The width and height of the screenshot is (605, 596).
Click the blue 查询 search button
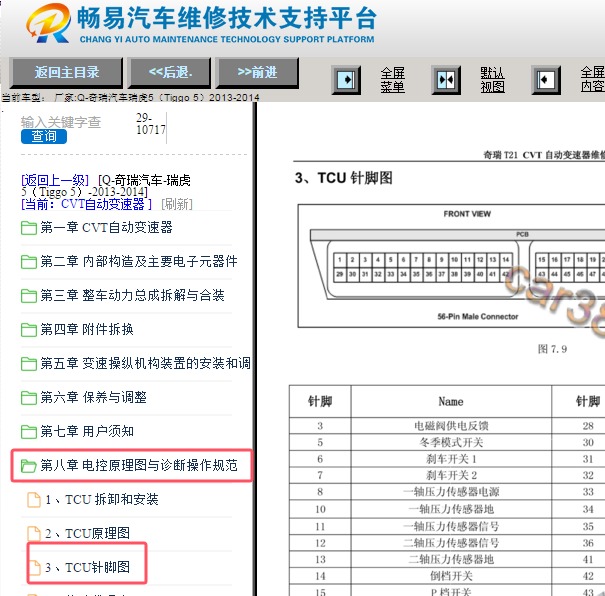[44, 136]
